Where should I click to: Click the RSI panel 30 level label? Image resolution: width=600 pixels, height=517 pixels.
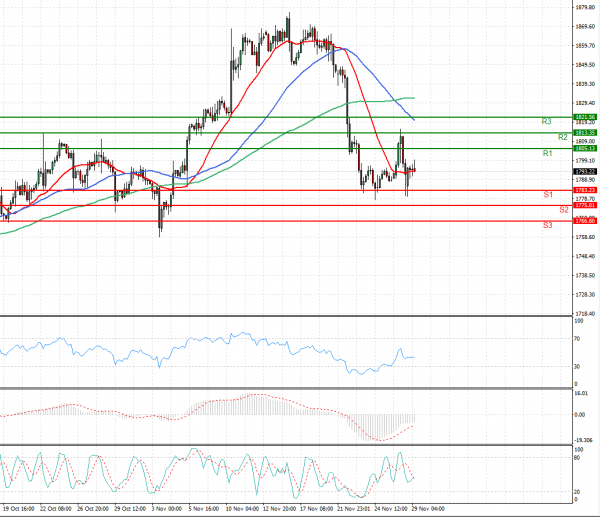click(x=577, y=366)
